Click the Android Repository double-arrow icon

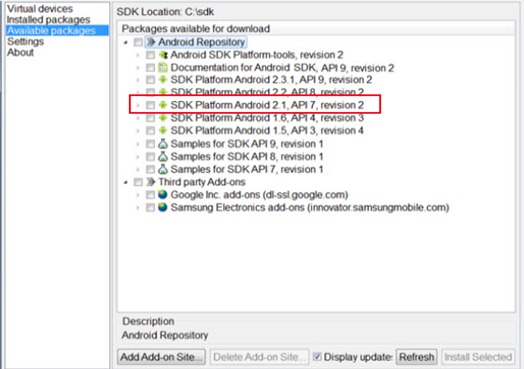coord(151,42)
